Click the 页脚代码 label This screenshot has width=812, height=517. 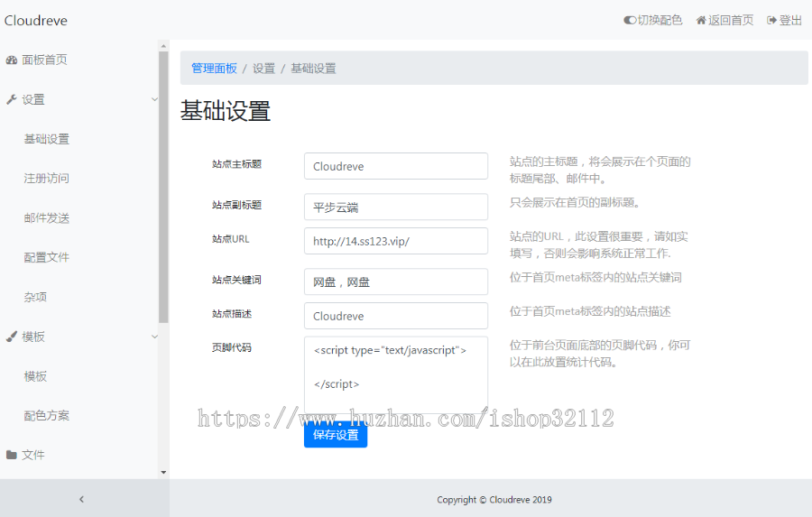tap(232, 347)
